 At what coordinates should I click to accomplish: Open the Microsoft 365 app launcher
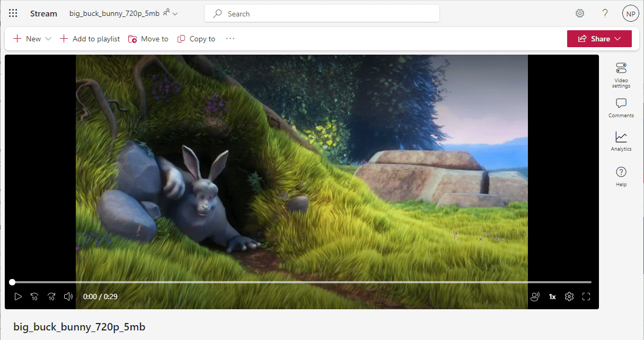tap(13, 13)
